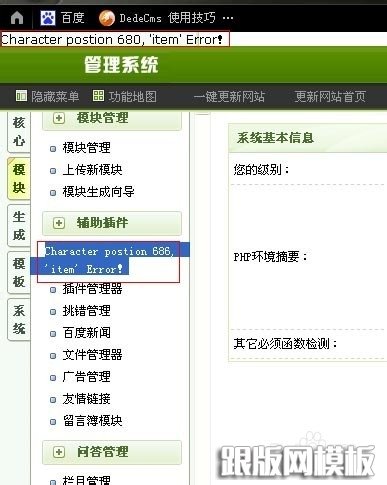
Task: Switch to the 系统 side tab
Action: click(x=19, y=320)
